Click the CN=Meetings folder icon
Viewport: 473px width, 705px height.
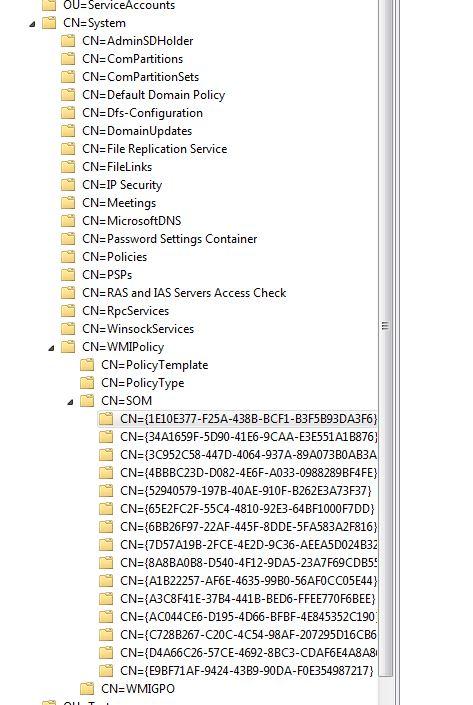pos(68,203)
